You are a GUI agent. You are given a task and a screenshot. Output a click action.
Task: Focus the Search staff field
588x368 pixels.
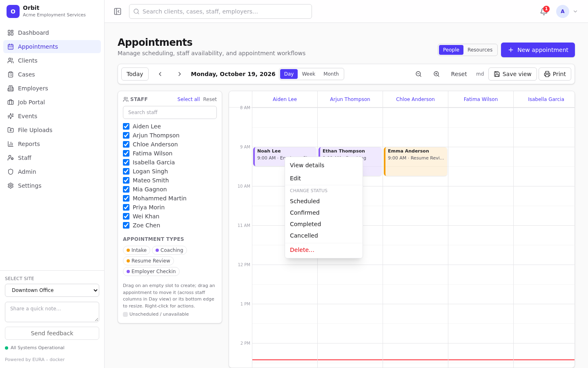coord(170,112)
